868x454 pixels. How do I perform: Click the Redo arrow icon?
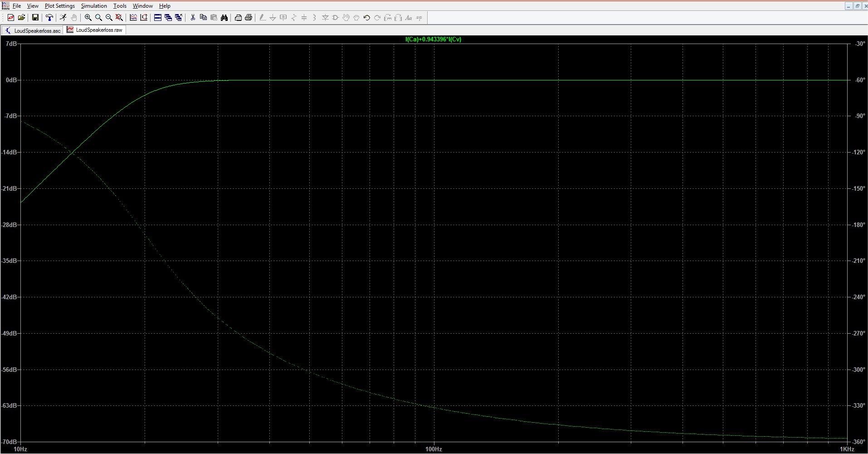377,18
